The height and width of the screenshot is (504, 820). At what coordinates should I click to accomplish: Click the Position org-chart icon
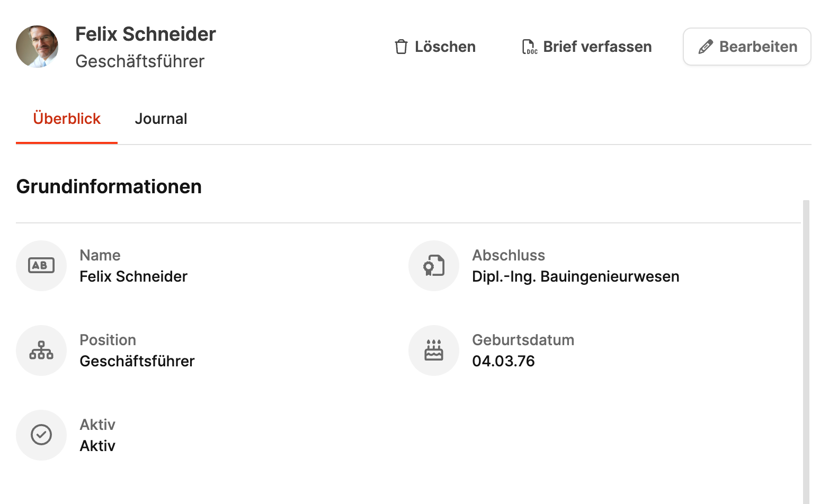[x=41, y=350]
